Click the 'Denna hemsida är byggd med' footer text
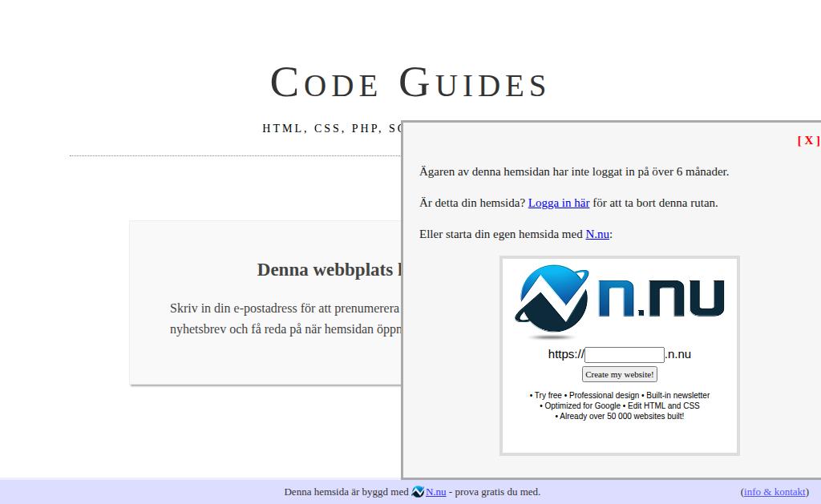 click(346, 492)
